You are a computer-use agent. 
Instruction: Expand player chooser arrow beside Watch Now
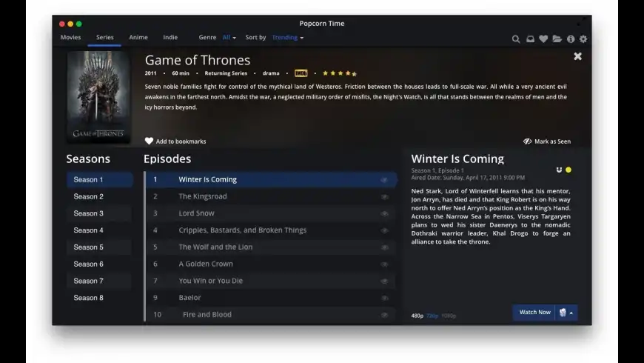pos(571,313)
